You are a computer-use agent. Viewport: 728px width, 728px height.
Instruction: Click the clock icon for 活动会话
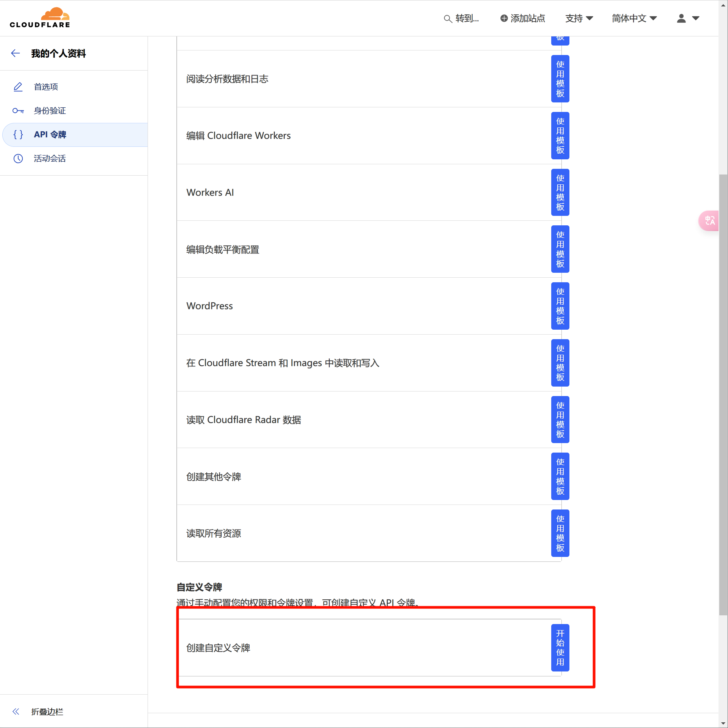(18, 159)
